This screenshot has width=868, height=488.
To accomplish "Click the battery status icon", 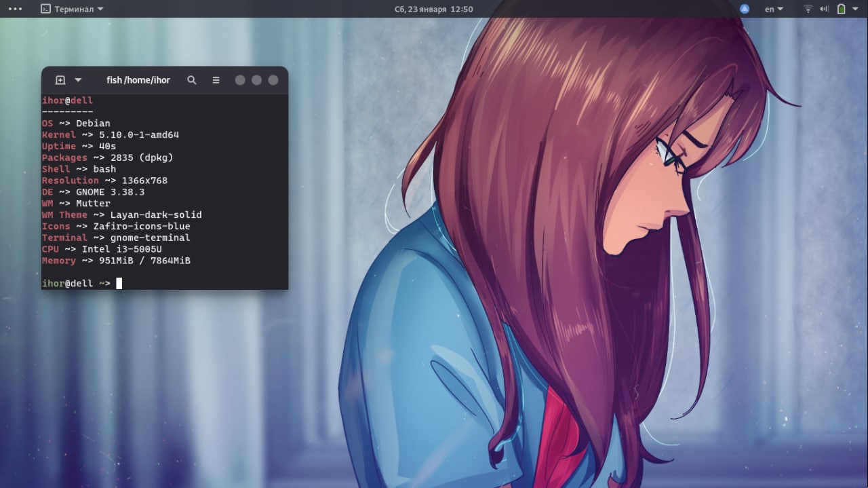I will click(x=841, y=10).
